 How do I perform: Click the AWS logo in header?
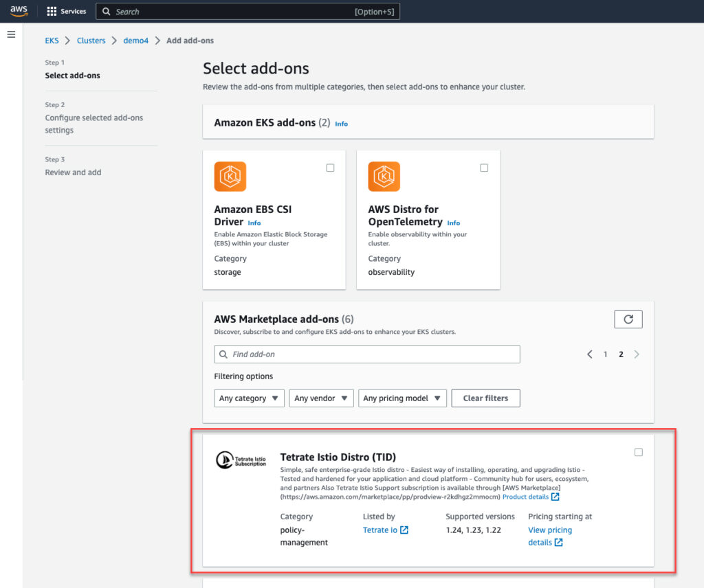click(19, 12)
